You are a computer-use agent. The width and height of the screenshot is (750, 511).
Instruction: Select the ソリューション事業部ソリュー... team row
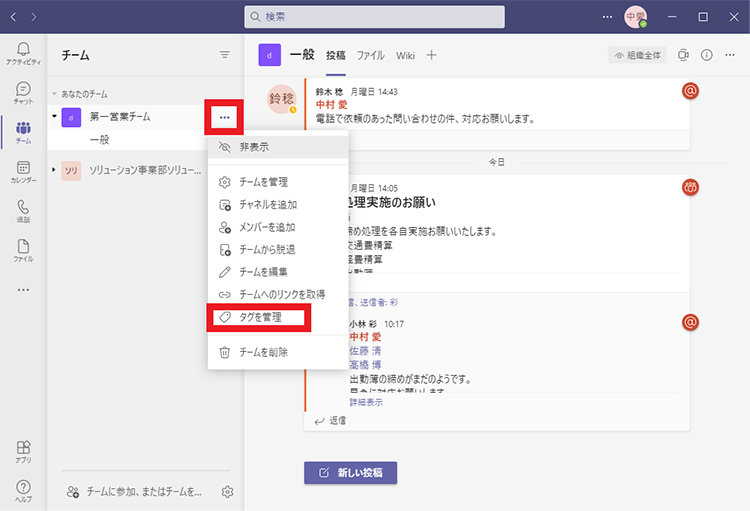145,170
